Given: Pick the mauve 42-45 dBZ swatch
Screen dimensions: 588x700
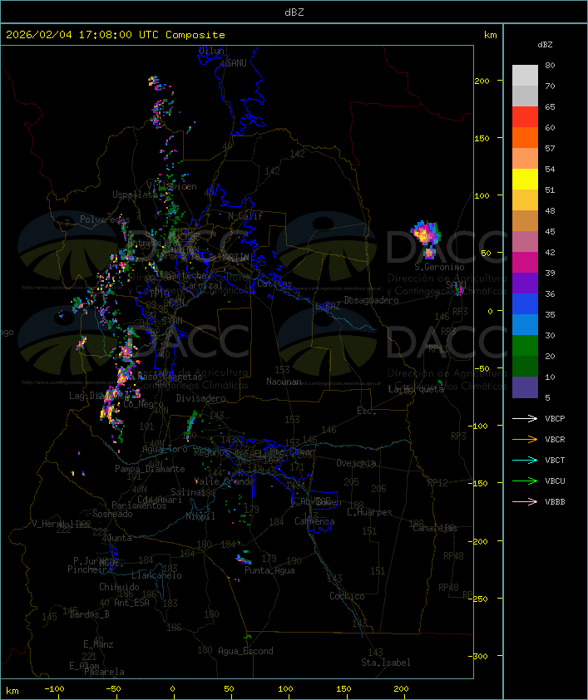Looking at the screenshot, I should click(525, 242).
